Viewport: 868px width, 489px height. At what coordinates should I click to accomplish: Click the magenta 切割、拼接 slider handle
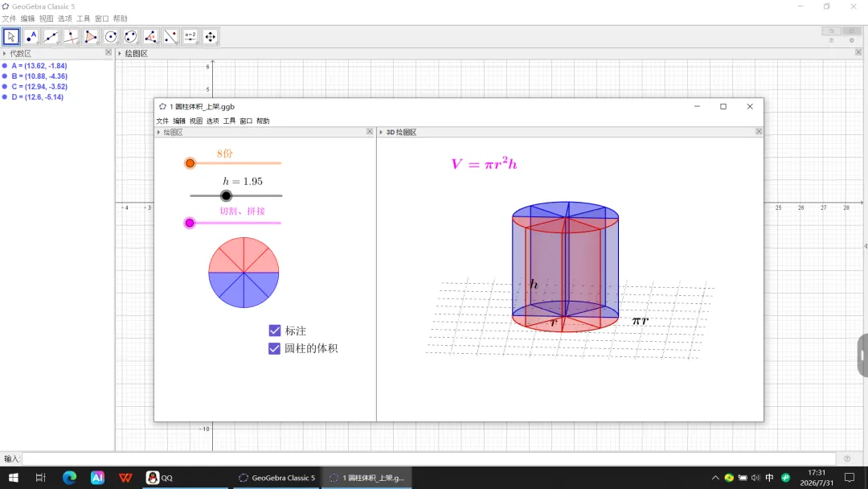coord(190,223)
